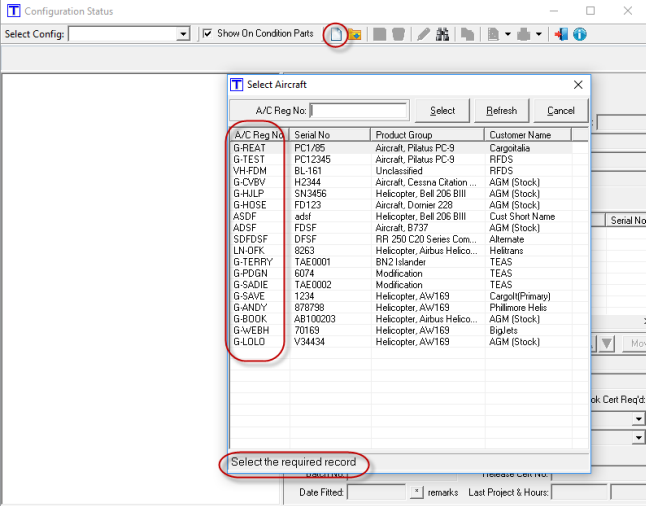
Task: Select the ADSF aircraft row
Action: pyautogui.click(x=401, y=228)
